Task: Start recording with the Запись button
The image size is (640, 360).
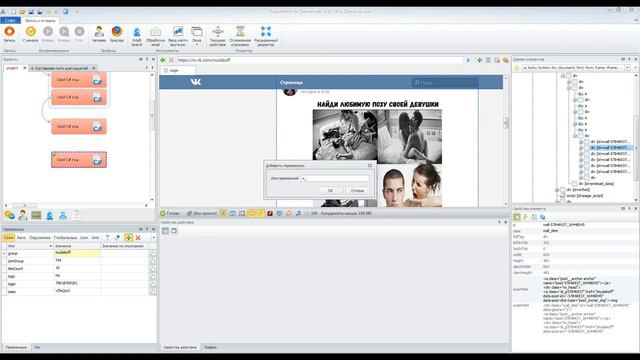Action: coord(9,34)
